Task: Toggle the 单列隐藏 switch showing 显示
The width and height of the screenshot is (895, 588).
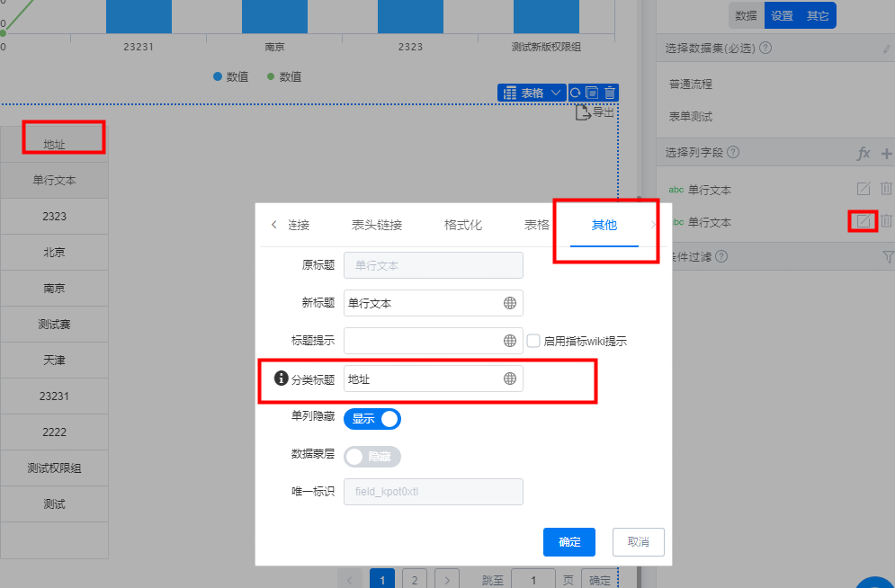Action: tap(372, 419)
